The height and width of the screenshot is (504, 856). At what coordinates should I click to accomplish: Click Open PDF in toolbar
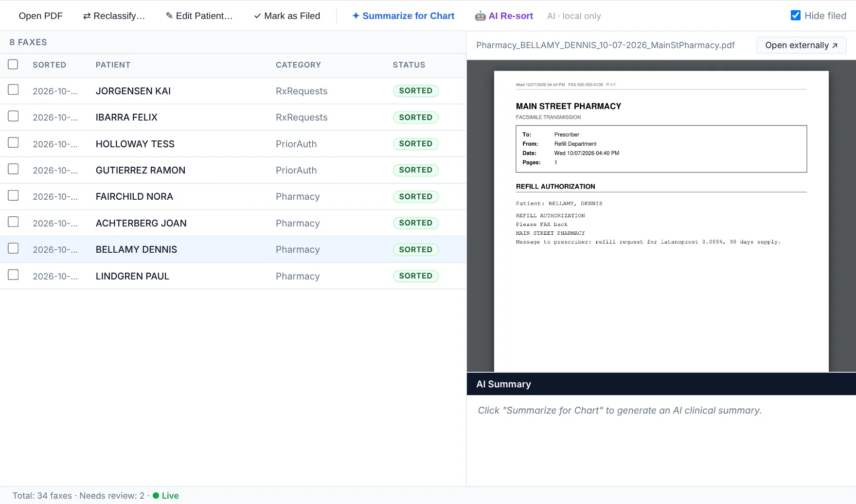coord(40,16)
